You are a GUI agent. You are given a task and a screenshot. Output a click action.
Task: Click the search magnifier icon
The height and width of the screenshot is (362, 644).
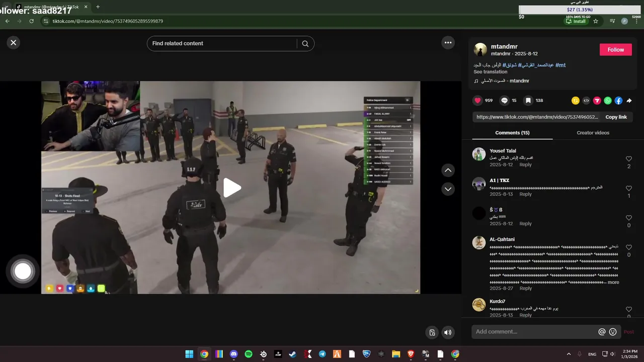[305, 44]
